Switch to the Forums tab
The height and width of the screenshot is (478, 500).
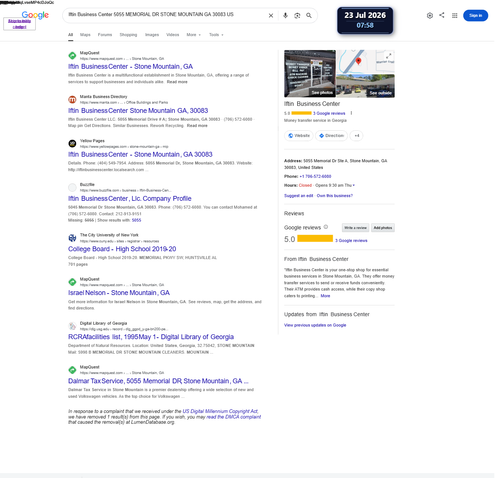click(105, 35)
